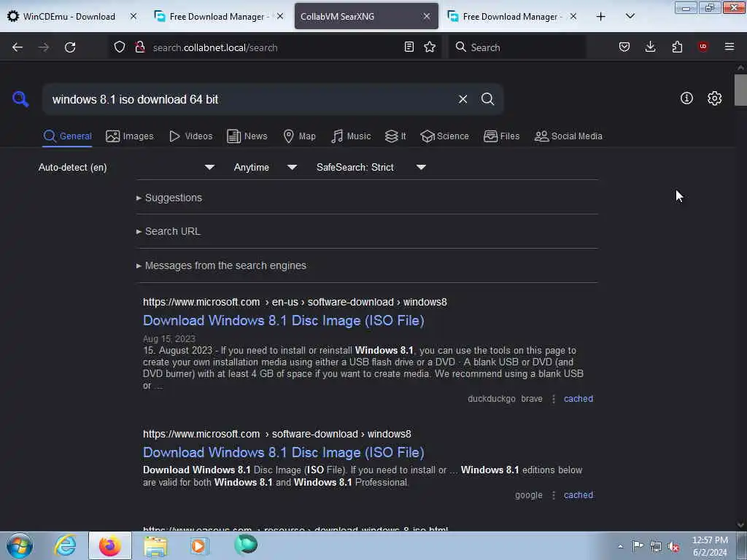Go back to the previous page
The height and width of the screenshot is (560, 747).
18,47
